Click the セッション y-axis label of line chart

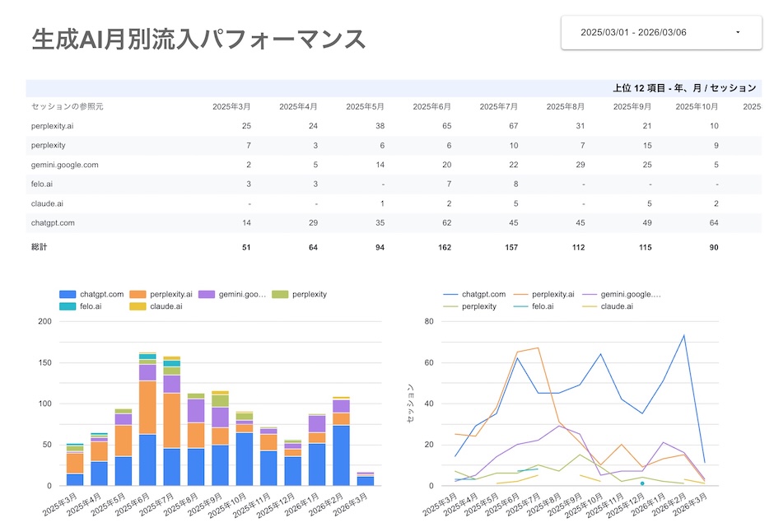point(410,404)
